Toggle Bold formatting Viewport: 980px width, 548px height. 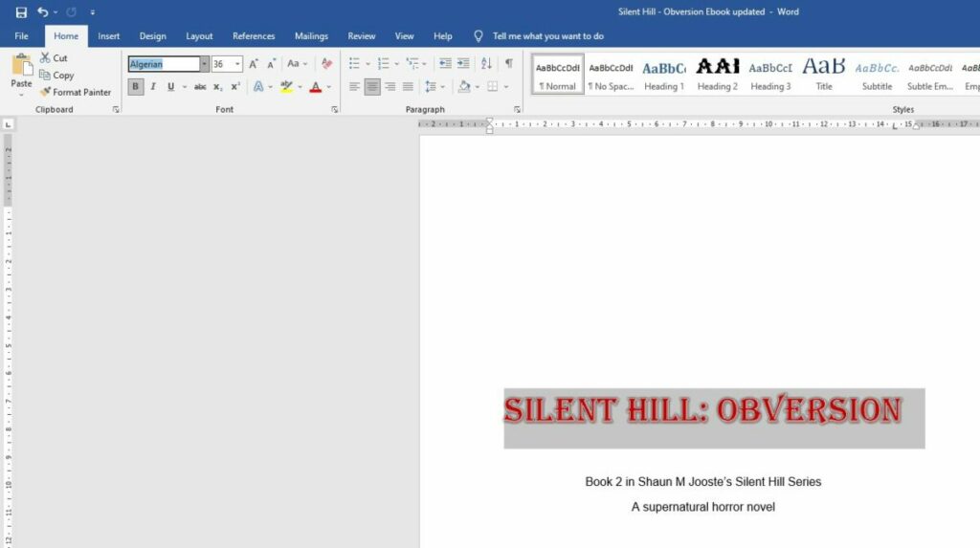135,87
